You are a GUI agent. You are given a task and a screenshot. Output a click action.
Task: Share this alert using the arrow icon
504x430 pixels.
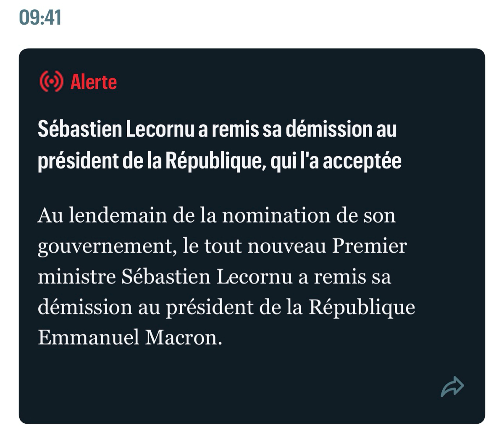tap(452, 386)
